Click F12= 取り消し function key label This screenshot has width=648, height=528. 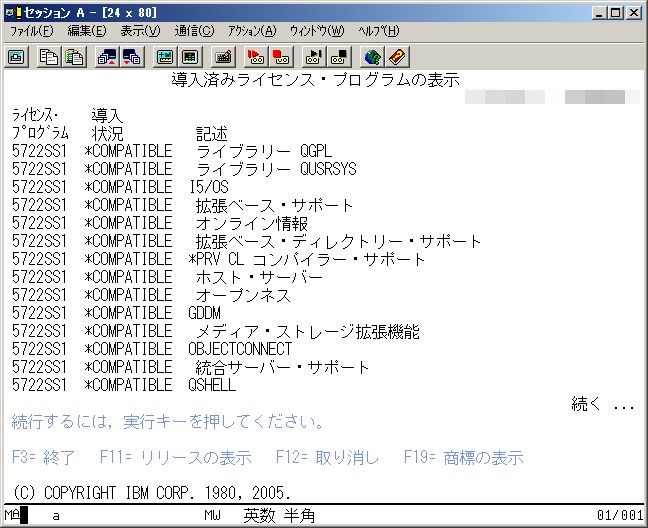[327, 457]
